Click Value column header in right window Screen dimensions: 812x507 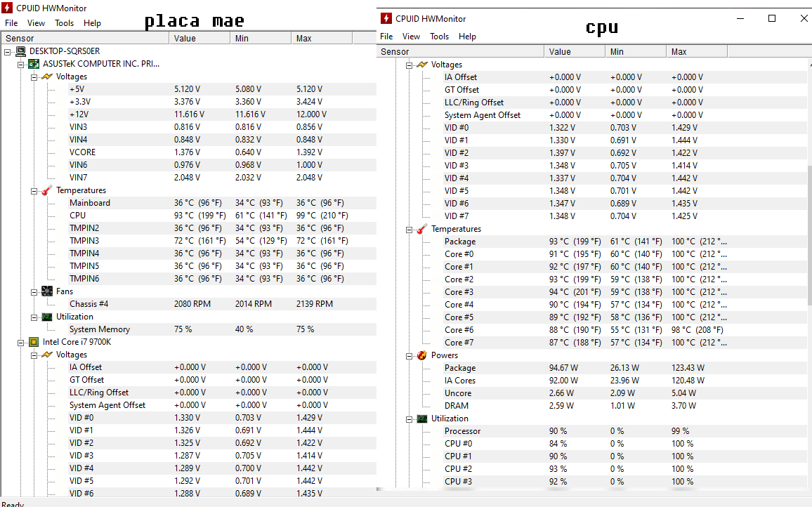click(575, 52)
